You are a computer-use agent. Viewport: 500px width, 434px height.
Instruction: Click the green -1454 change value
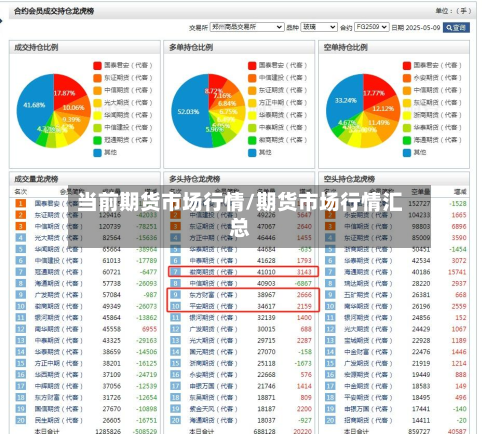point(458,249)
